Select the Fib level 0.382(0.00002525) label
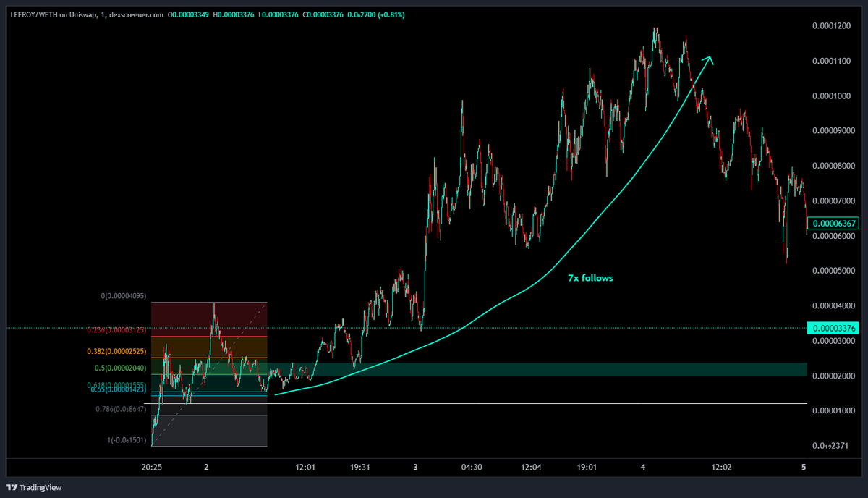 click(117, 352)
